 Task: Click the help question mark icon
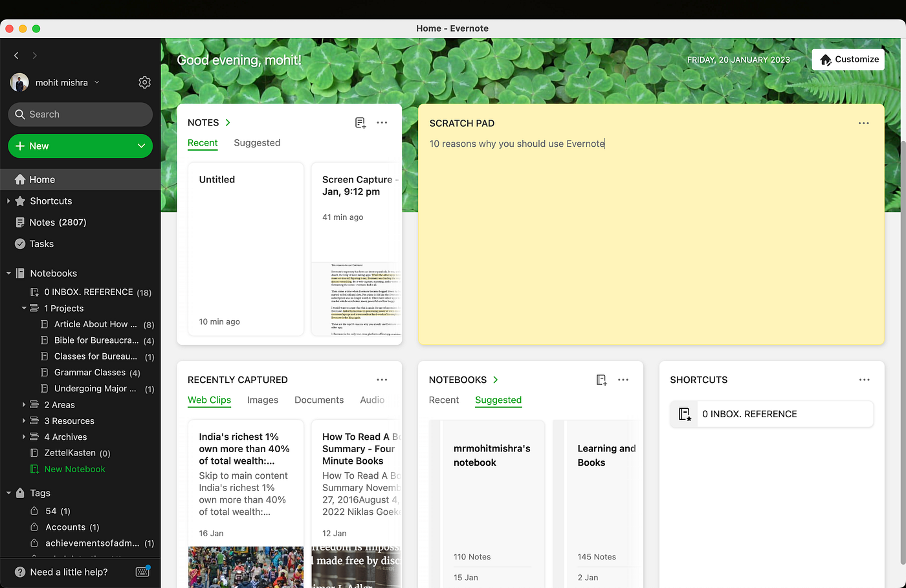click(x=20, y=572)
